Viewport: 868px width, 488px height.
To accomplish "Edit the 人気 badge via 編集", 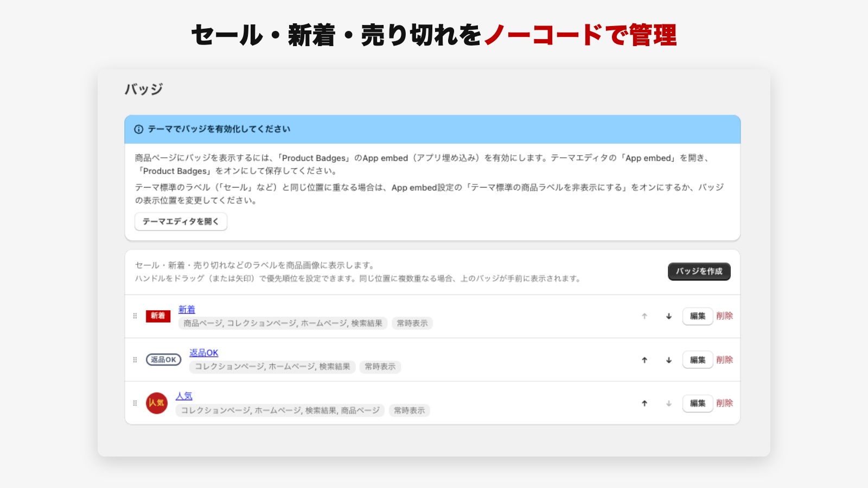I will point(698,403).
